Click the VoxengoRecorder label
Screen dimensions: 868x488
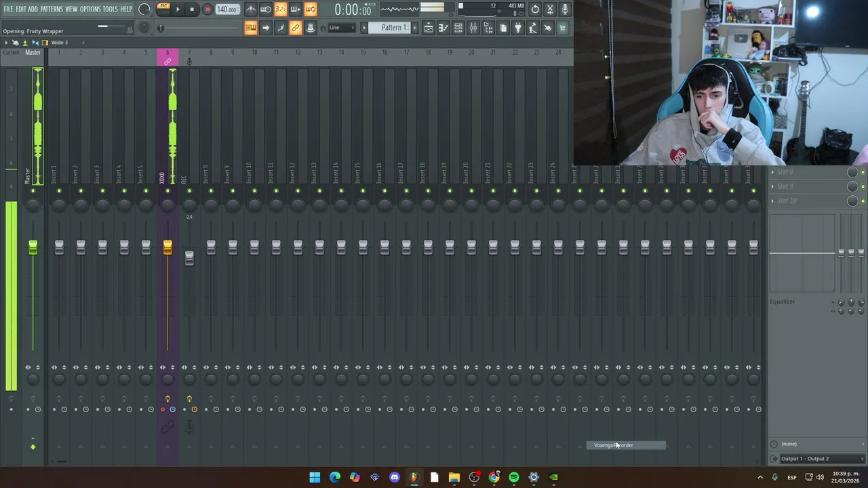point(613,445)
